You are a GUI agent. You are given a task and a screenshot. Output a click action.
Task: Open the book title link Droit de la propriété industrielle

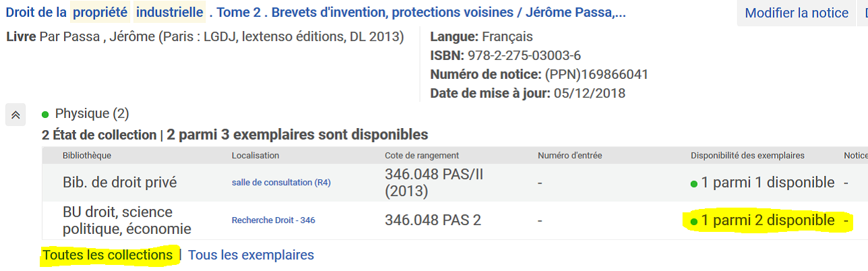[x=315, y=12]
